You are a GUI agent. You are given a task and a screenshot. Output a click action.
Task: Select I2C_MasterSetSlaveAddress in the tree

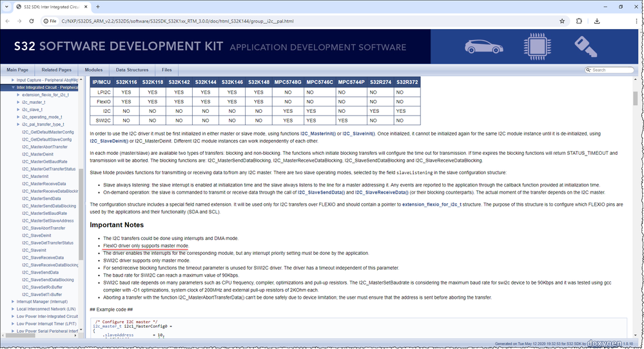click(x=48, y=221)
